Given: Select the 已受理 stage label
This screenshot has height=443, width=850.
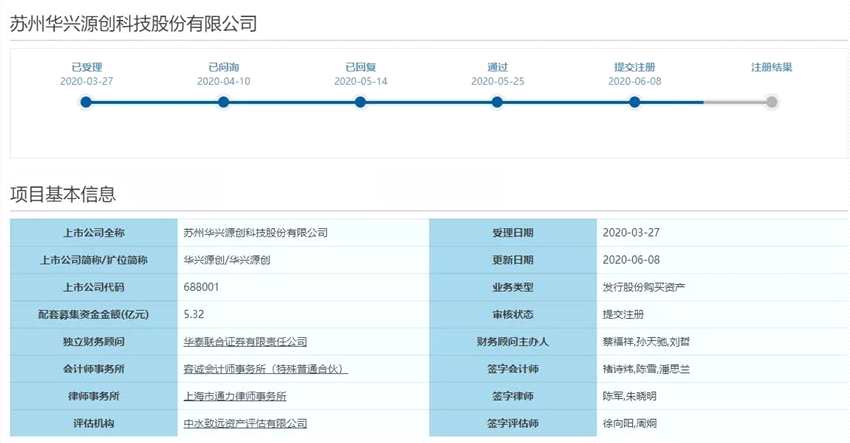Looking at the screenshot, I should tap(87, 67).
